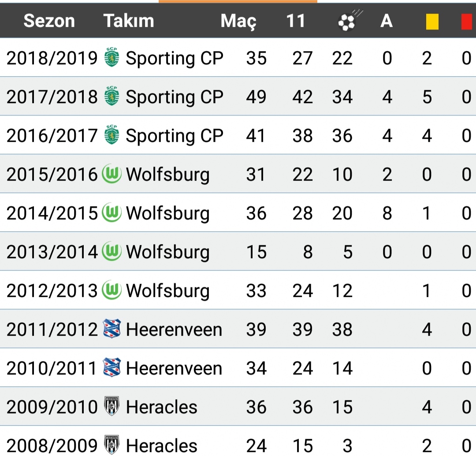This screenshot has width=476, height=456.
Task: Click Heracles crest in 2009/2010 row
Action: point(112,407)
